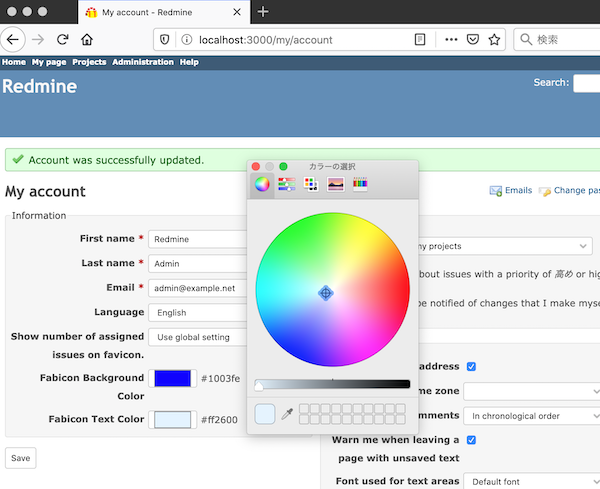
Task: Click the tracking protection shield icon
Action: 165,39
